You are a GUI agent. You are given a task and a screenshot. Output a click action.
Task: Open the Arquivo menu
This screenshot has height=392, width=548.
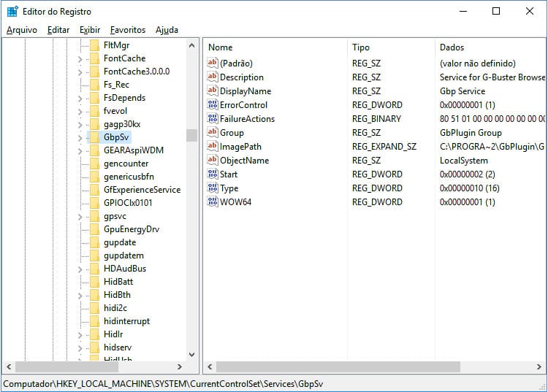22,30
